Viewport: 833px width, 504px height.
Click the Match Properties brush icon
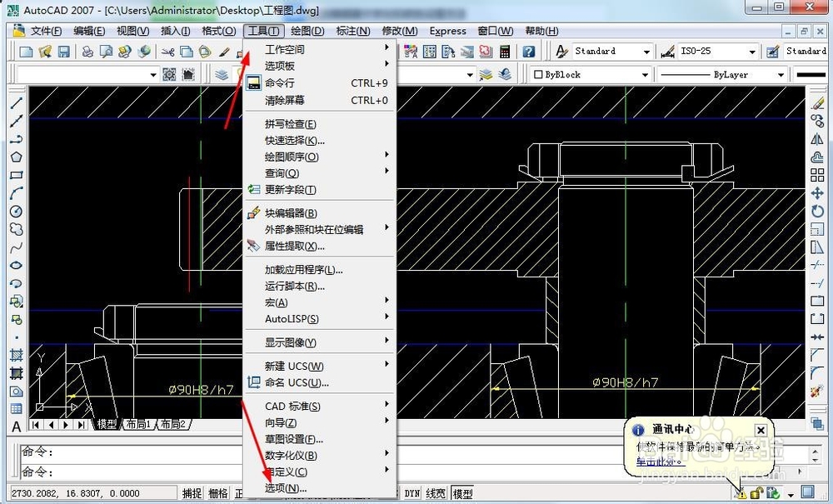pos(224,52)
